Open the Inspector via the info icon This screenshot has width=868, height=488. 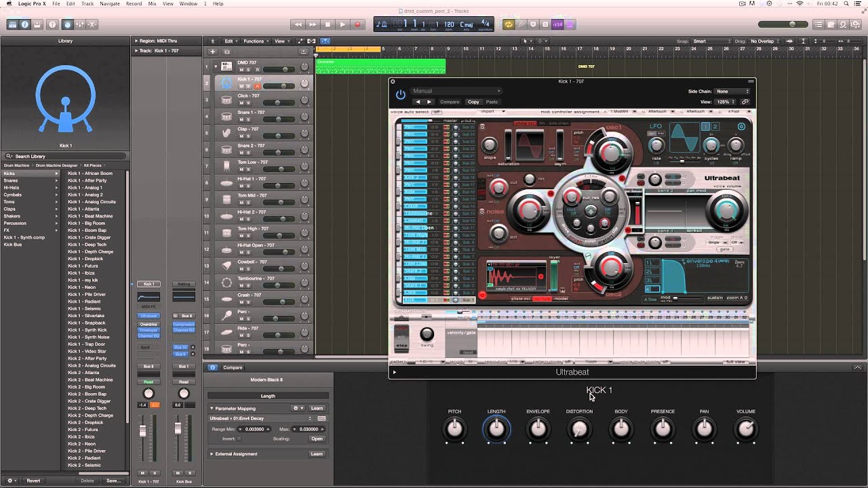25,24
